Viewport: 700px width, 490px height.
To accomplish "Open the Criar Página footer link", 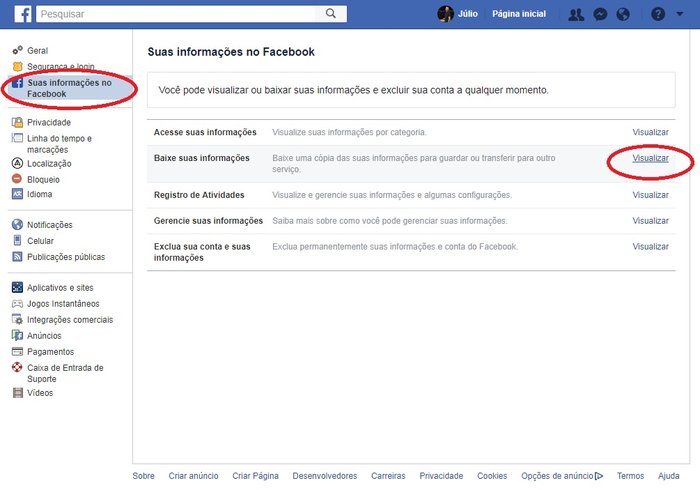I will [255, 476].
